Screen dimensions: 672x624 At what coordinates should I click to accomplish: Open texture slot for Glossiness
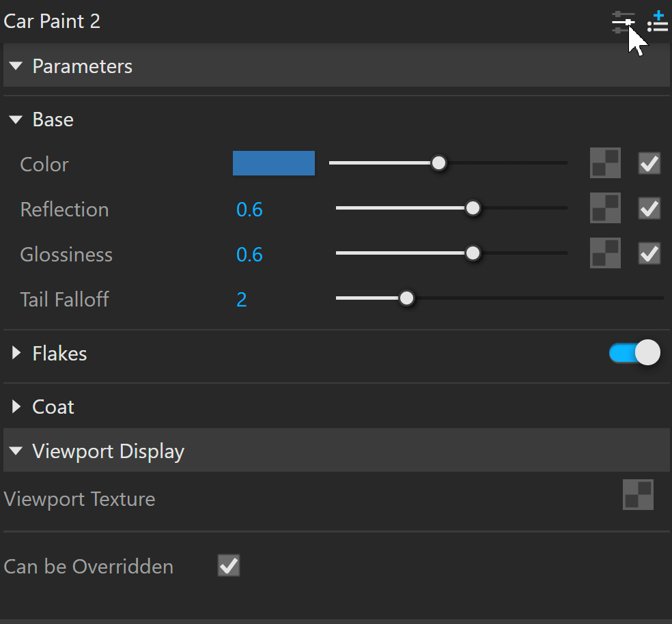(605, 253)
